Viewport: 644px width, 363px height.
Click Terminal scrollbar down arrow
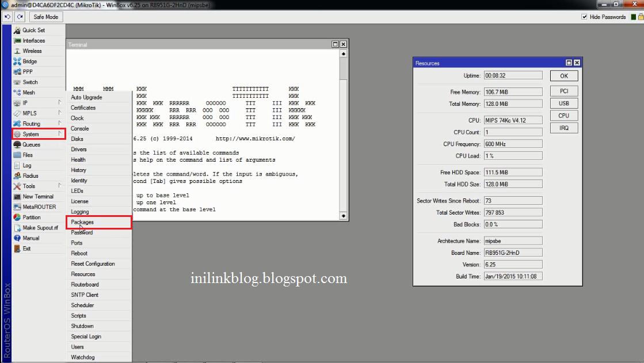344,216
